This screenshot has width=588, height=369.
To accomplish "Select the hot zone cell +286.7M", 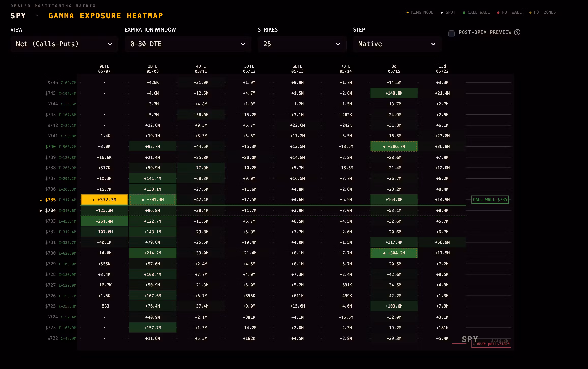I will tap(394, 146).
